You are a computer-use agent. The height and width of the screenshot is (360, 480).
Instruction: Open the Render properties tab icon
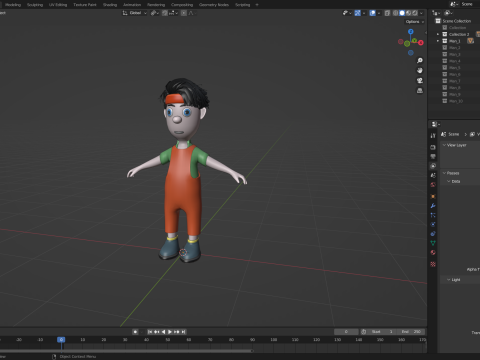click(433, 147)
